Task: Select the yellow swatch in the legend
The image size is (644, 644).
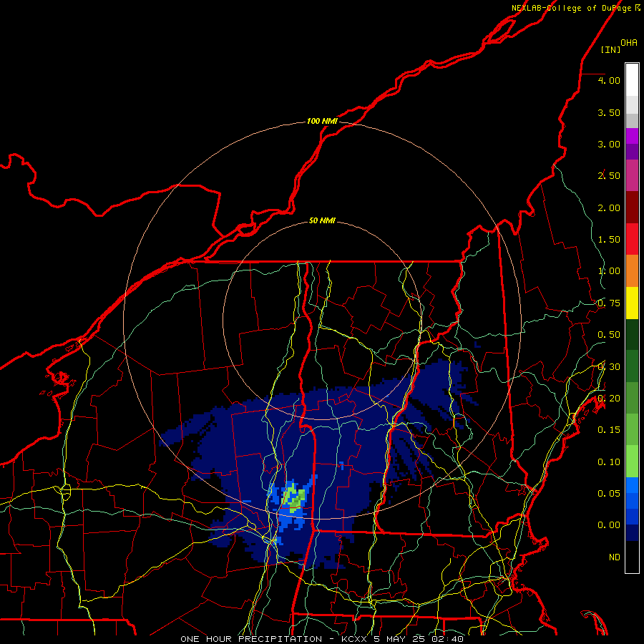Action: (x=632, y=303)
